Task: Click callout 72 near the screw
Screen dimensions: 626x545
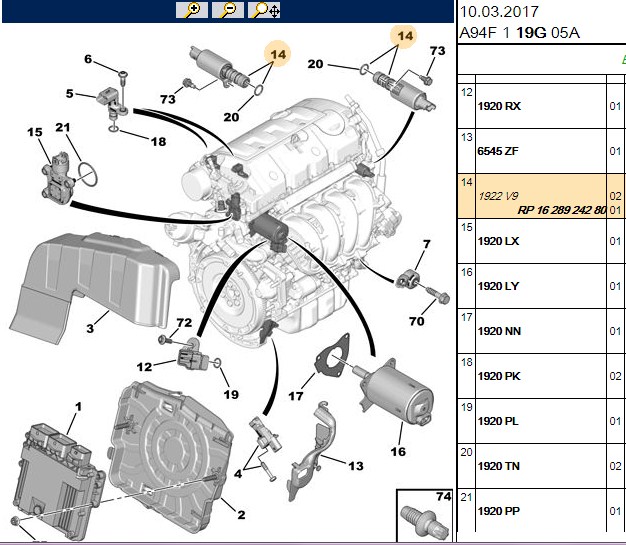Action: (x=184, y=322)
